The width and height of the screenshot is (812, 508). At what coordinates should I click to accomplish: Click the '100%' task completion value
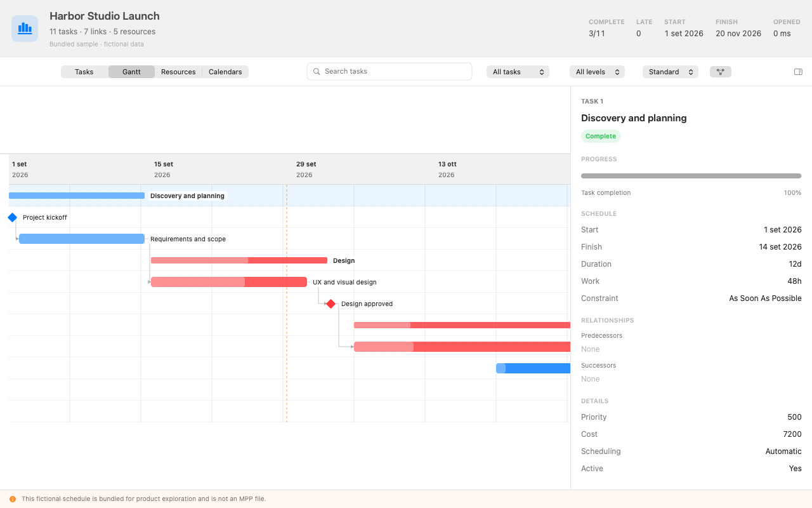point(792,193)
